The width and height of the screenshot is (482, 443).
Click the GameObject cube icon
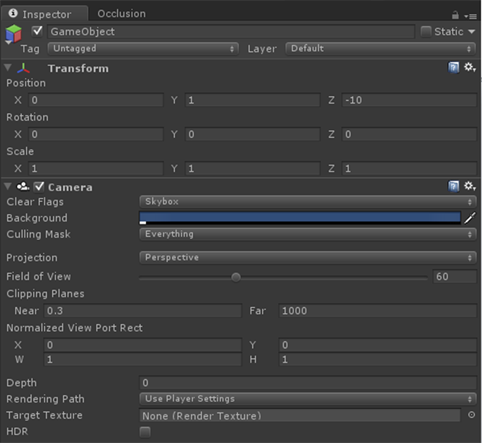pos(13,34)
